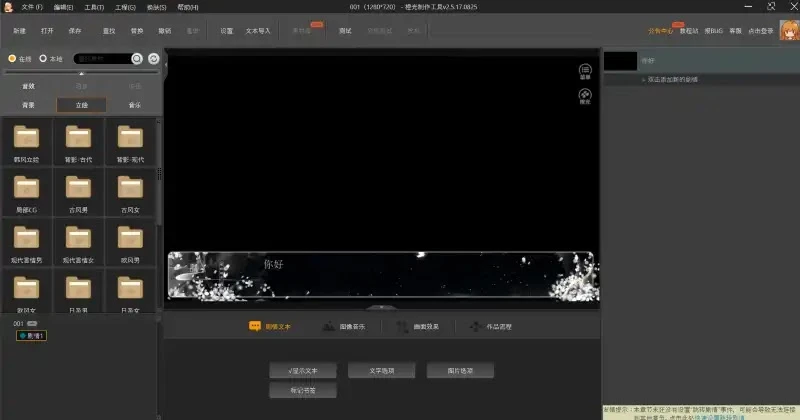Open the 古风男 folder
800x420 pixels.
click(x=79, y=193)
